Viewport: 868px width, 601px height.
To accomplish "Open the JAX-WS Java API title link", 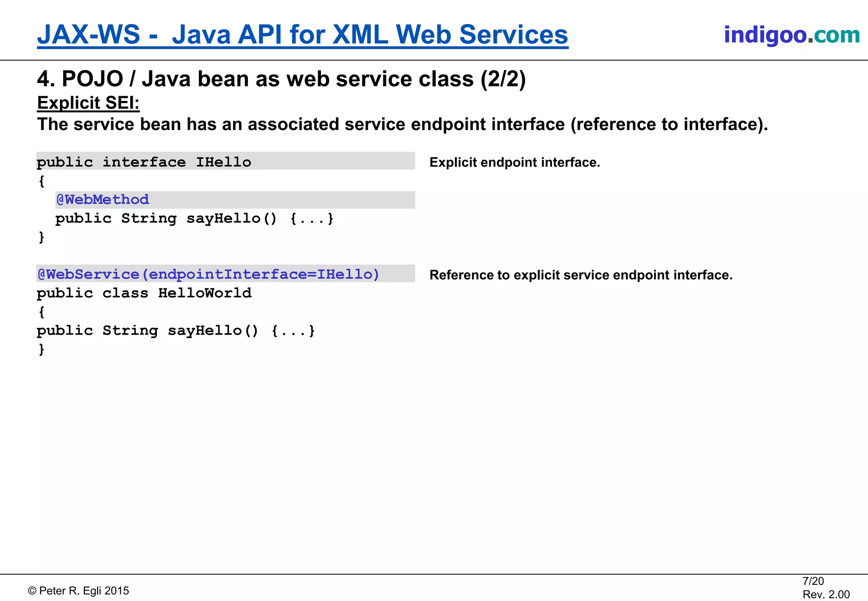I will pos(303,35).
